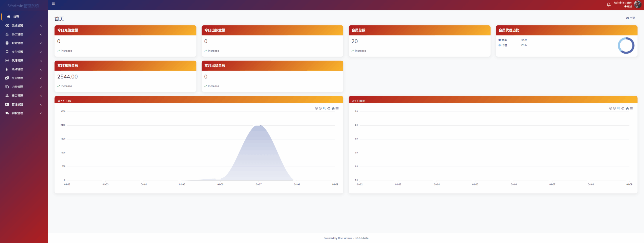The image size is (644, 243).
Task: Open the notification bell
Action: 609,5
